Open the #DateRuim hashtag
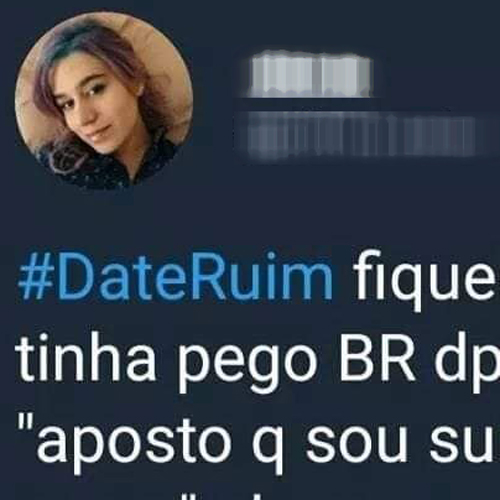Image resolution: width=500 pixels, height=500 pixels. (176, 277)
